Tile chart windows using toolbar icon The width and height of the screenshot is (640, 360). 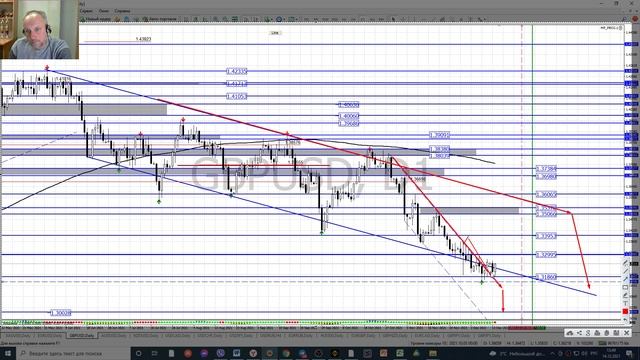235,19
